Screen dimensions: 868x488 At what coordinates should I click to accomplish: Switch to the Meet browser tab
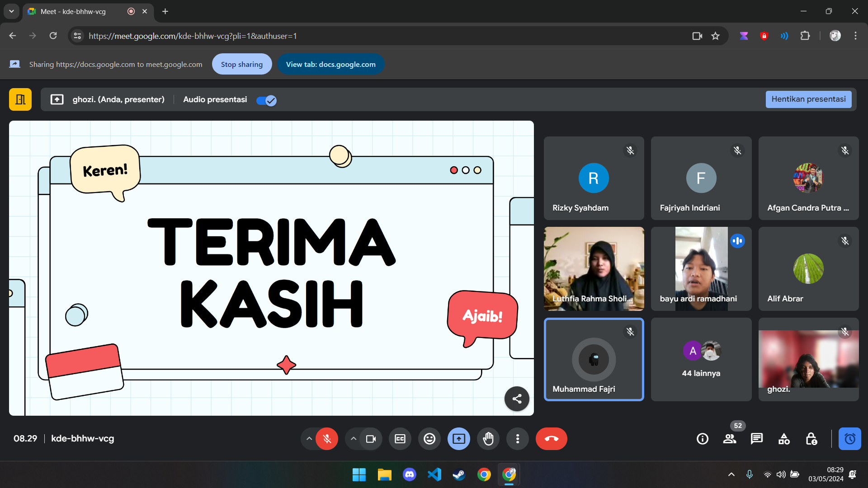tap(73, 11)
